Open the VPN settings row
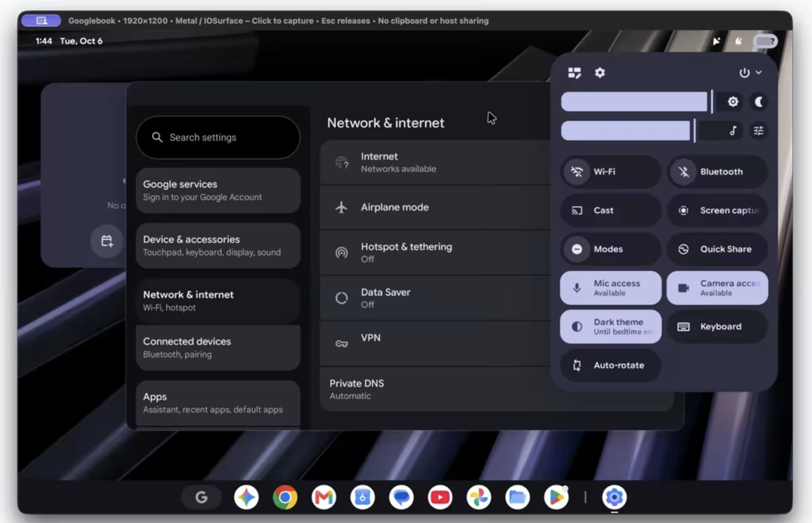This screenshot has height=523, width=812. 435,344
